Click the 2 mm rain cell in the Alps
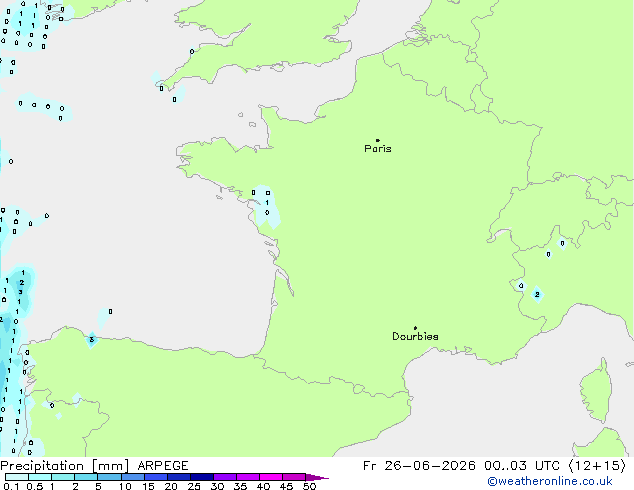634x490 pixels. pos(537,294)
